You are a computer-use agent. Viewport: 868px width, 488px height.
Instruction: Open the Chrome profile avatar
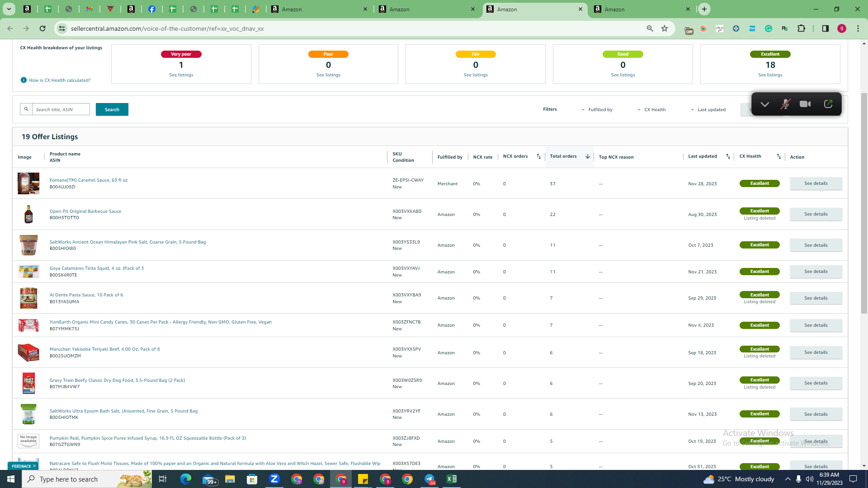[841, 28]
